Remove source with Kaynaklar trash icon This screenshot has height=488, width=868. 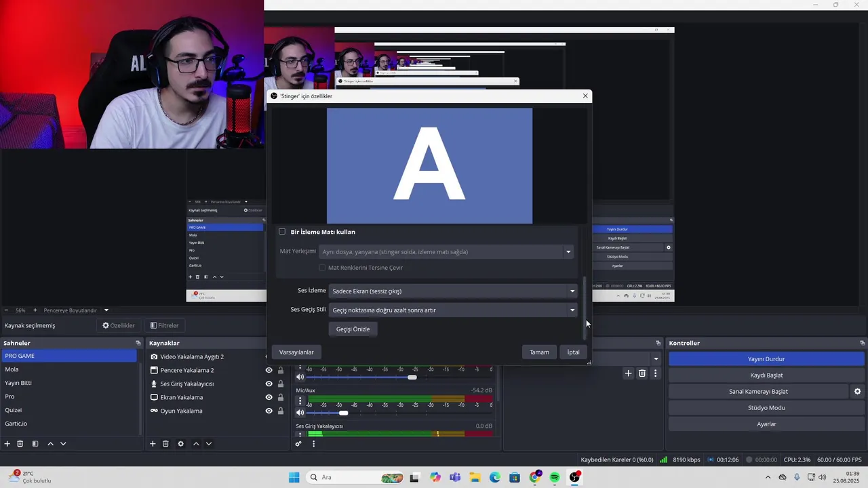coord(165,444)
